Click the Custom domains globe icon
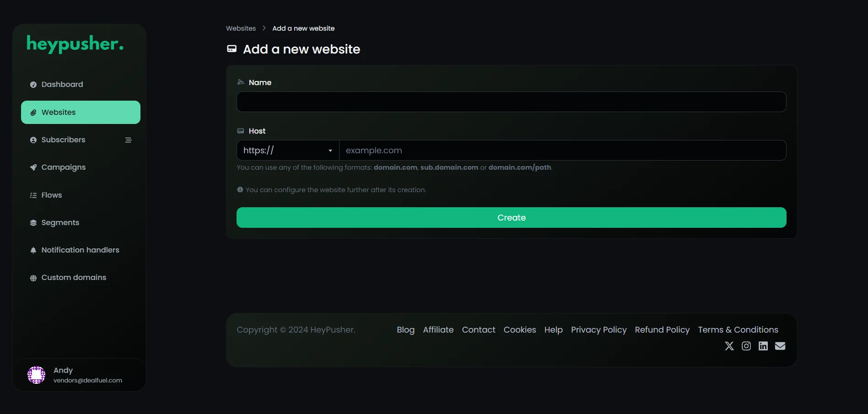Viewport: 868px width, 414px height. click(x=32, y=278)
